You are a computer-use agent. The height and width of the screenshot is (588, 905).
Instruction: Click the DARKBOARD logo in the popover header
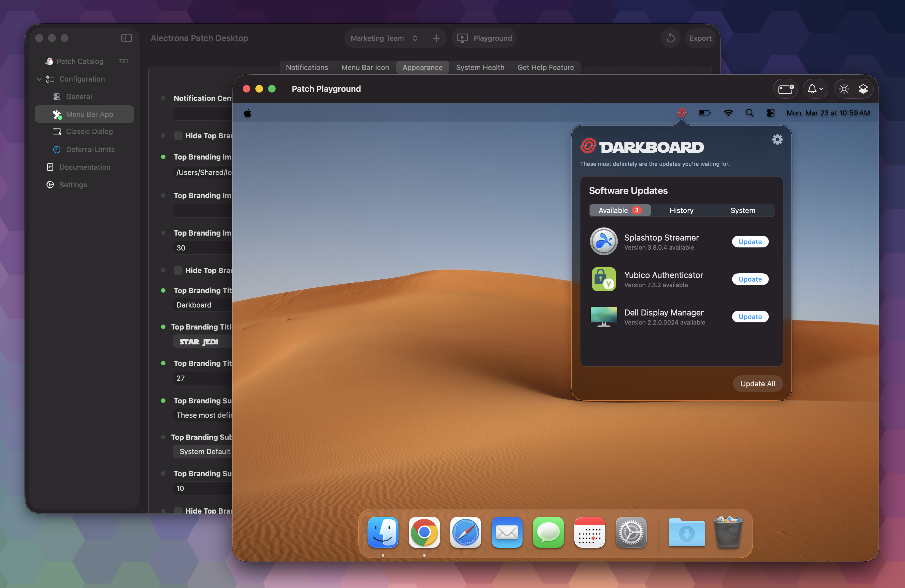coord(642,147)
